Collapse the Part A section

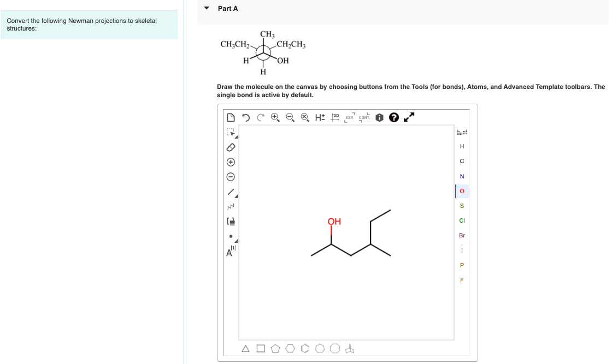(207, 8)
